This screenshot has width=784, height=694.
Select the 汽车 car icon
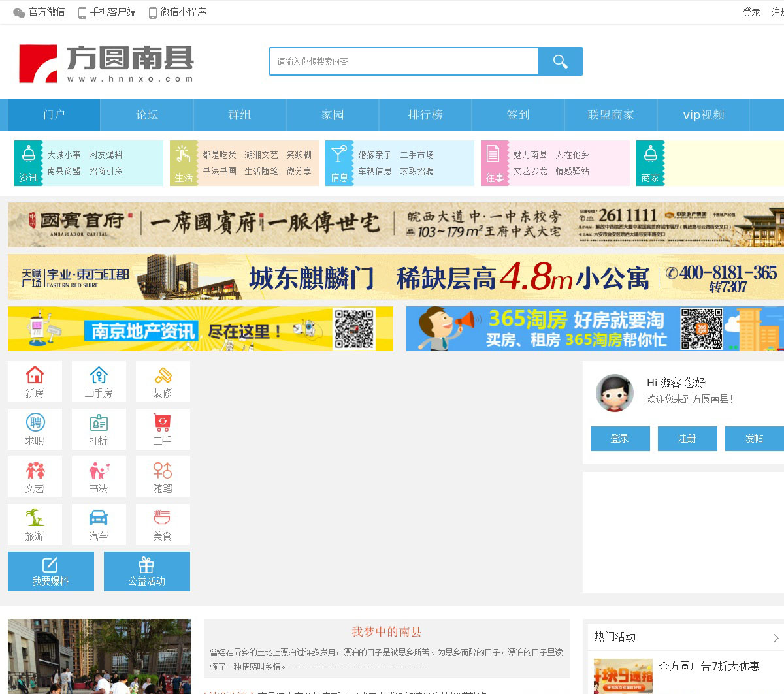(x=99, y=525)
